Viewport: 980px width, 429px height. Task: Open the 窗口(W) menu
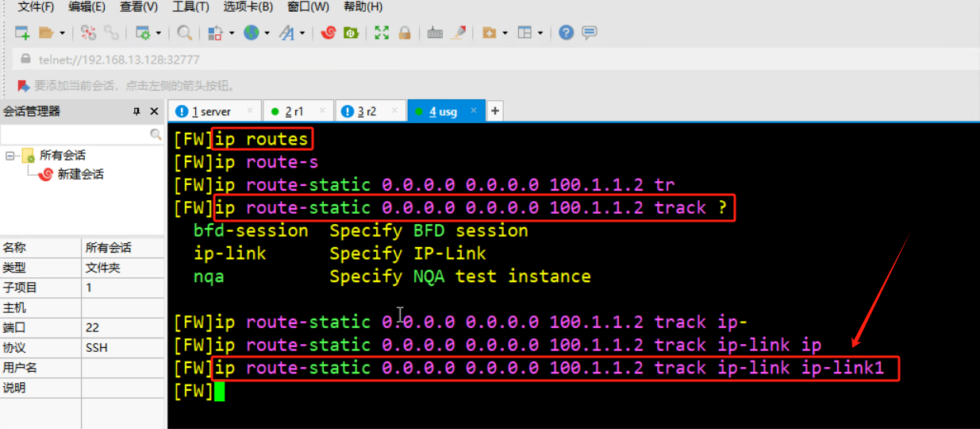(x=308, y=7)
